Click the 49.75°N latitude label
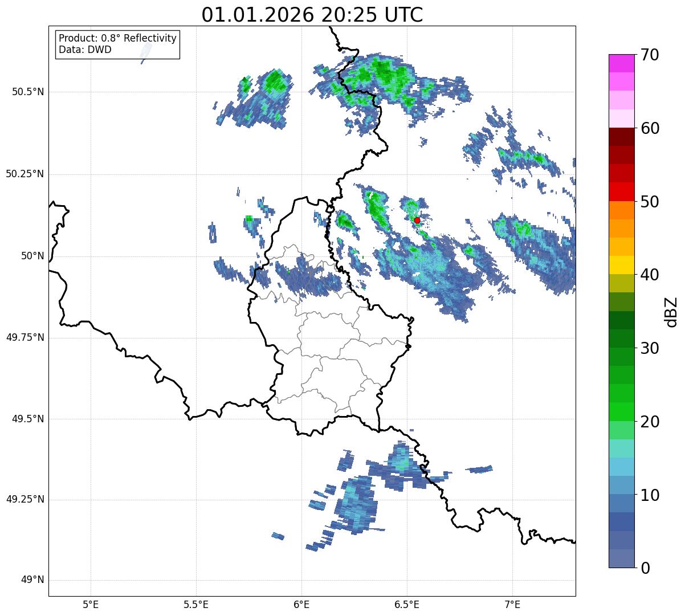 tap(25, 337)
